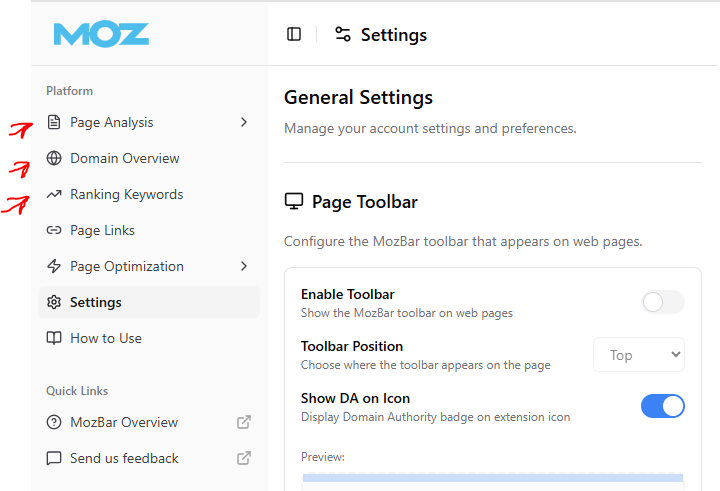Click the Ranking Keywords trend line icon

point(54,194)
